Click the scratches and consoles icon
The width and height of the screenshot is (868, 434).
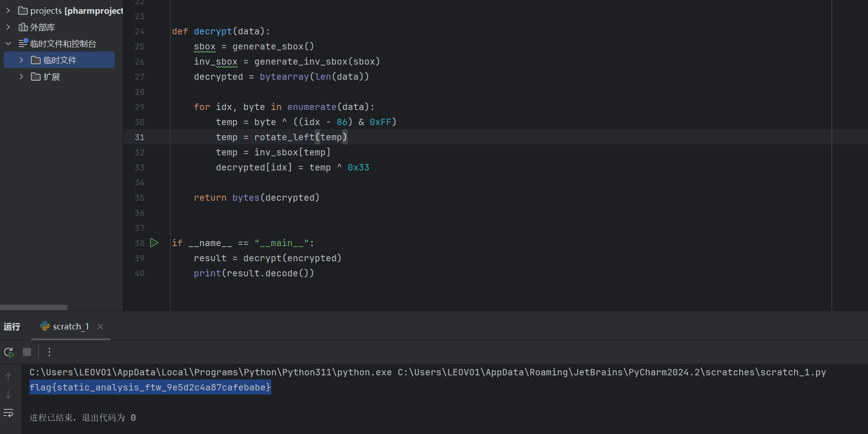click(23, 44)
